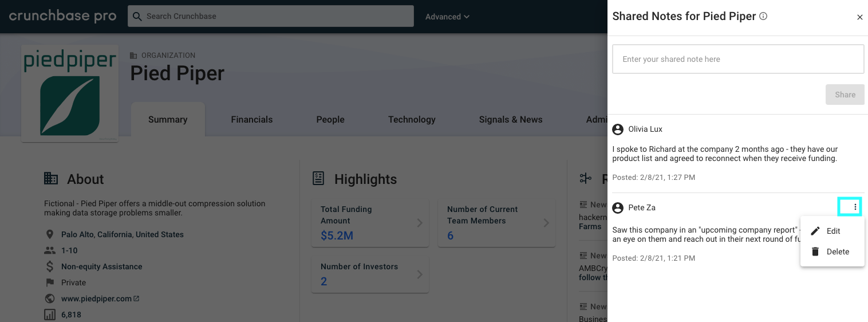
Task: Open Pete Za note options menu
Action: tap(855, 207)
